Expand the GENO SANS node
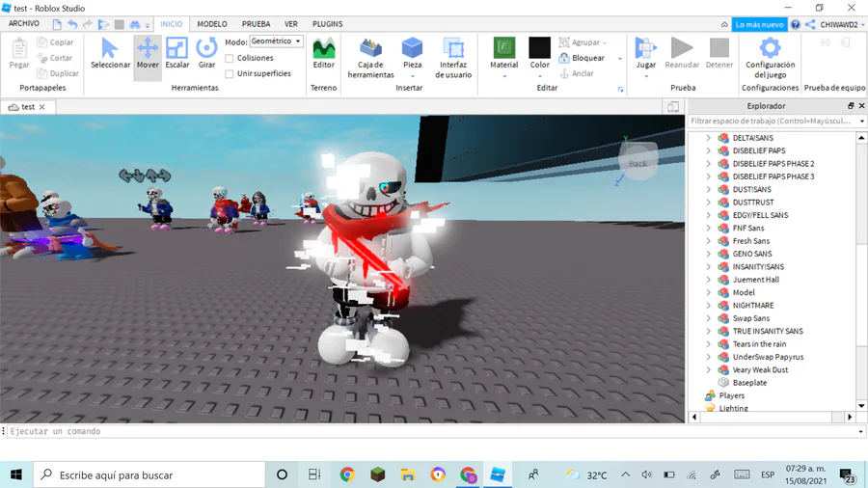 (x=708, y=254)
